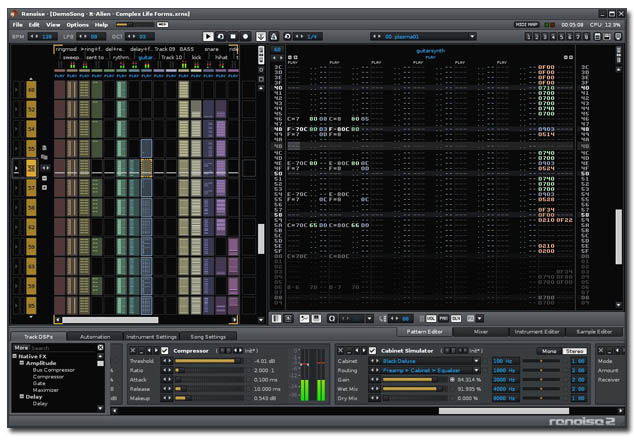Adjust the Cabinet Simulator Gain slider

[414, 380]
